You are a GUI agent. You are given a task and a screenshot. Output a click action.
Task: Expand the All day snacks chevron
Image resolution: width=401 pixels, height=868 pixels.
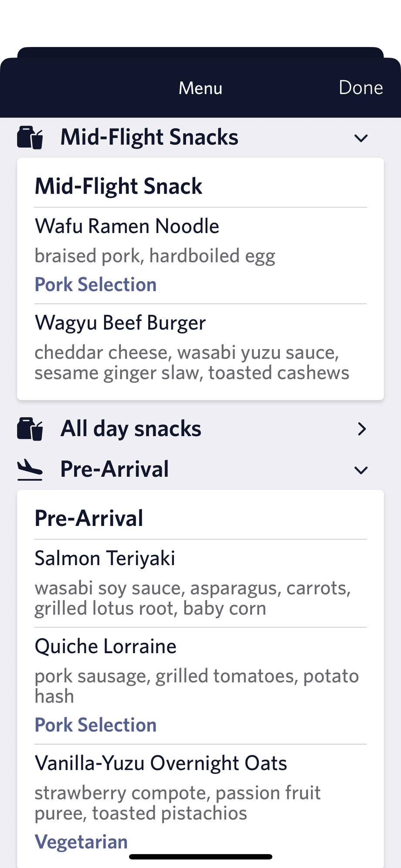pos(362,429)
